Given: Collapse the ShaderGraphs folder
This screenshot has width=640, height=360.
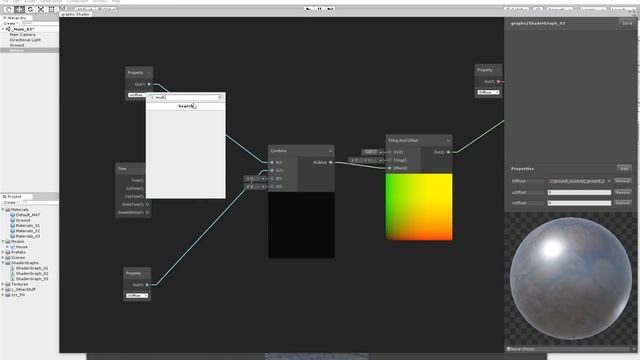Looking at the screenshot, I should pos(3,263).
